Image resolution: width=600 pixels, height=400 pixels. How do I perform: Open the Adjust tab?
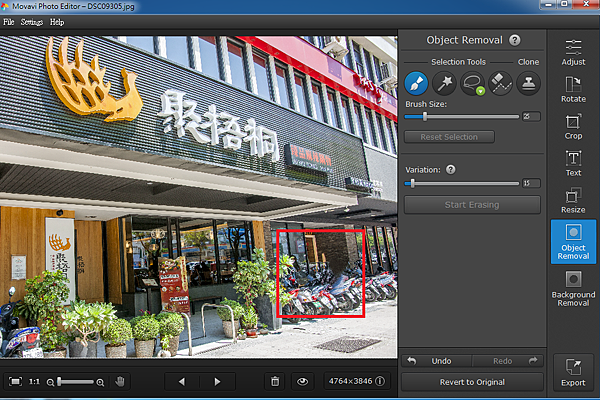[x=573, y=52]
